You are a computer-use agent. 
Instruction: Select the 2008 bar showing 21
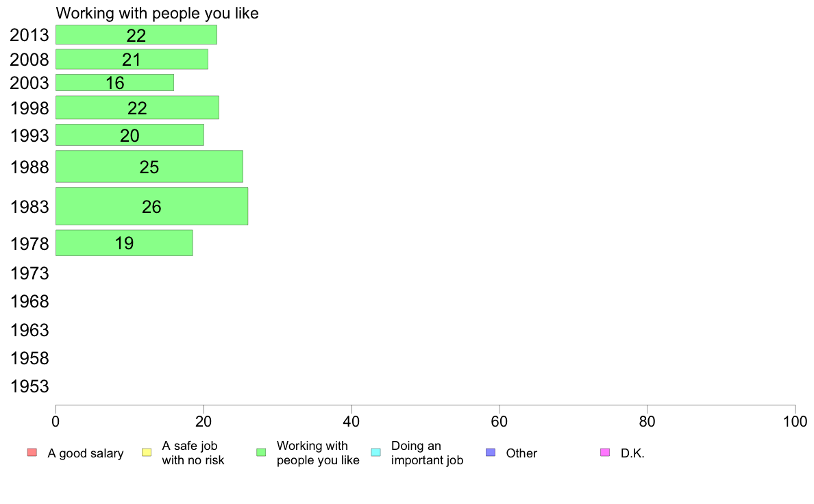pyautogui.click(x=132, y=59)
